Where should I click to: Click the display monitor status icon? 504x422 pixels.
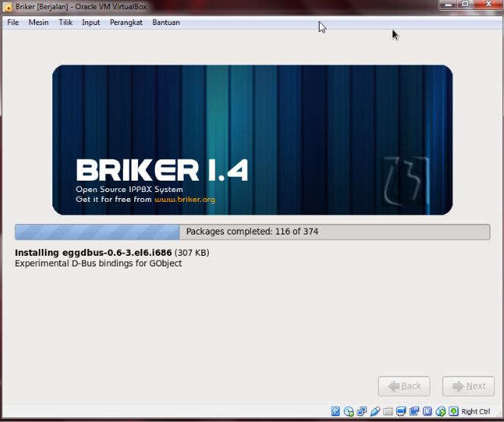[x=401, y=411]
